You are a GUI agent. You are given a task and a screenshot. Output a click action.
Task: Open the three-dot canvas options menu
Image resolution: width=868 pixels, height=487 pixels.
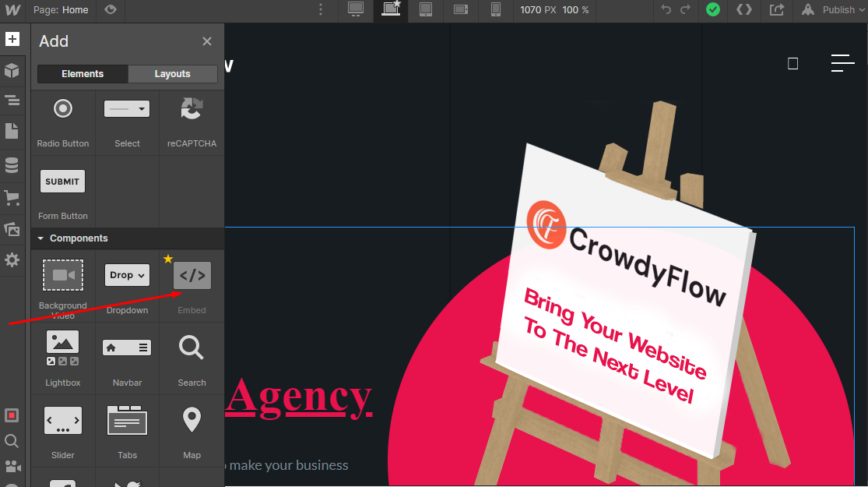tap(321, 9)
